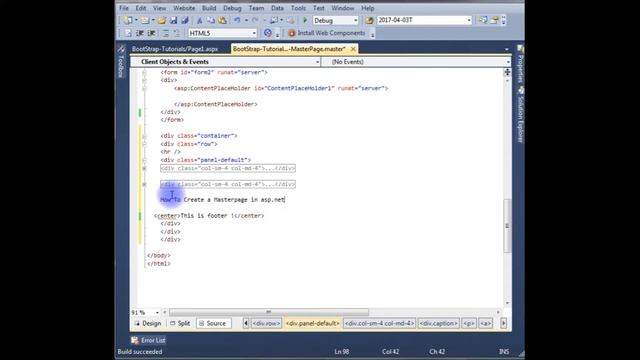Open the Solution Explorer side tab
Screen dimensions: 640x360
(520, 114)
